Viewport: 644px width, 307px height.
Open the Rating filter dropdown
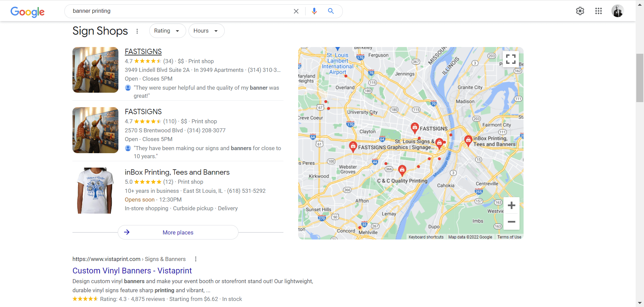click(167, 31)
